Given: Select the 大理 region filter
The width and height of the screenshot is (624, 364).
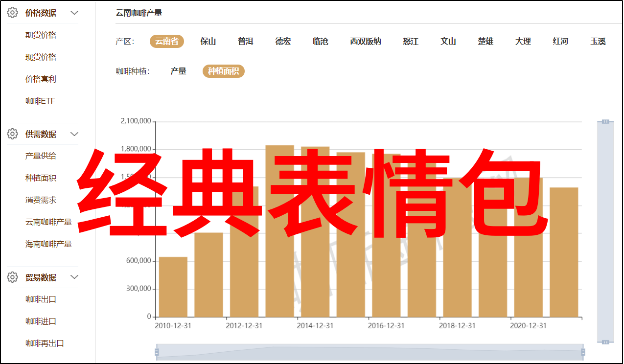Looking at the screenshot, I should click(x=523, y=42).
